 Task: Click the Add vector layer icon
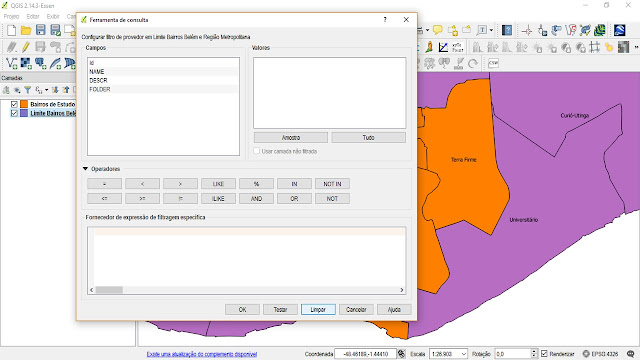[x=11, y=63]
